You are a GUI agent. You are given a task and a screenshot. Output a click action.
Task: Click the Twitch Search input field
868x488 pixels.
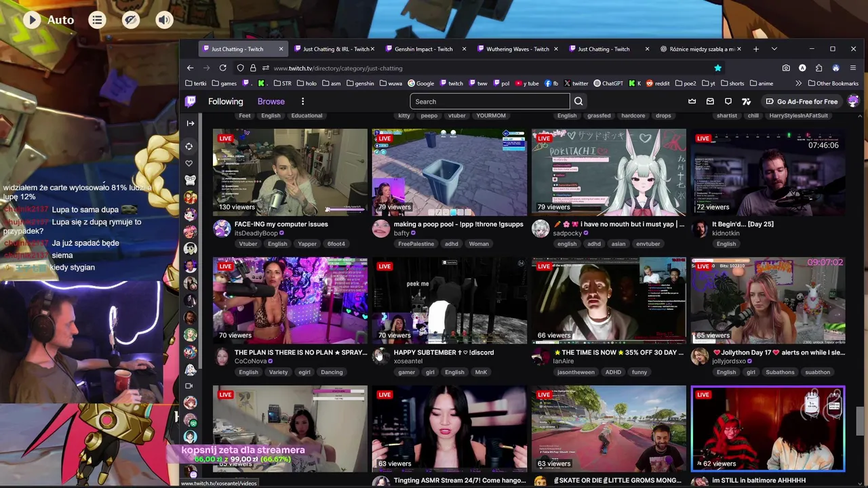pos(490,102)
